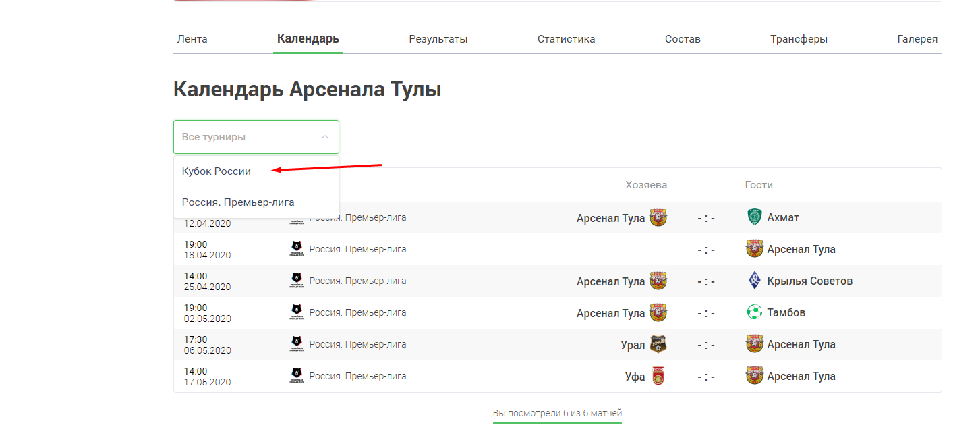Image resolution: width=980 pixels, height=442 pixels.
Task: Click the Krylya Sovetov club logo
Action: point(754,281)
